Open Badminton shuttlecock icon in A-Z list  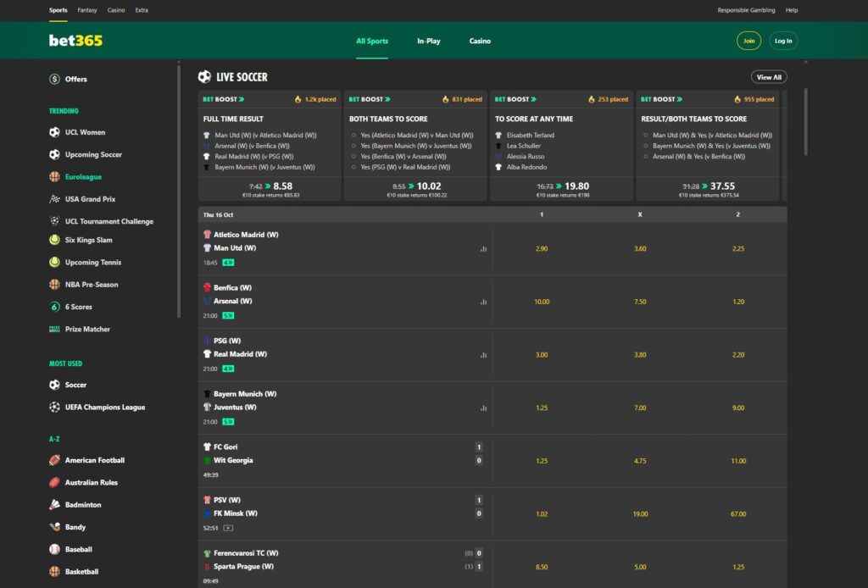54,505
